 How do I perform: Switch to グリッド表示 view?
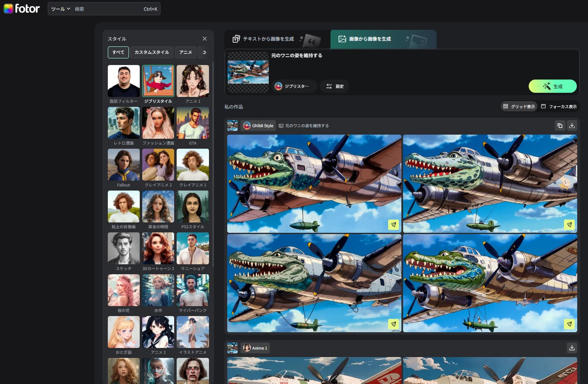pos(519,106)
